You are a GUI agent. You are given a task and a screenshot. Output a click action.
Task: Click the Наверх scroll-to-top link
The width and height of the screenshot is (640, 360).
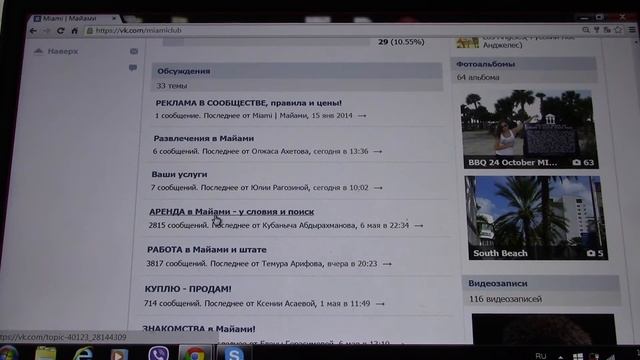pos(56,51)
